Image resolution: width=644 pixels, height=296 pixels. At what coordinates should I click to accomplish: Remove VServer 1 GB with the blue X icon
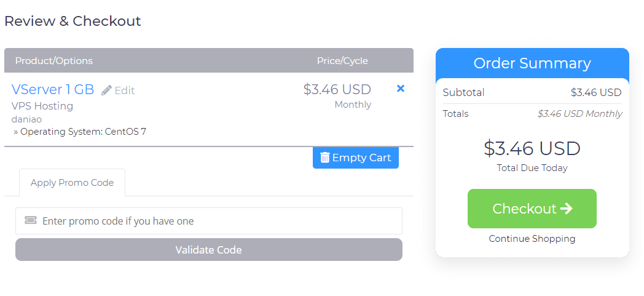click(x=401, y=89)
